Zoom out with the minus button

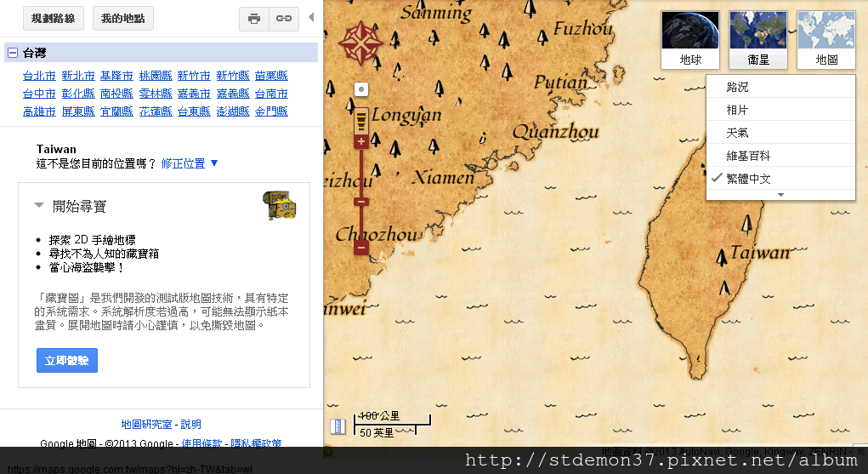point(361,248)
